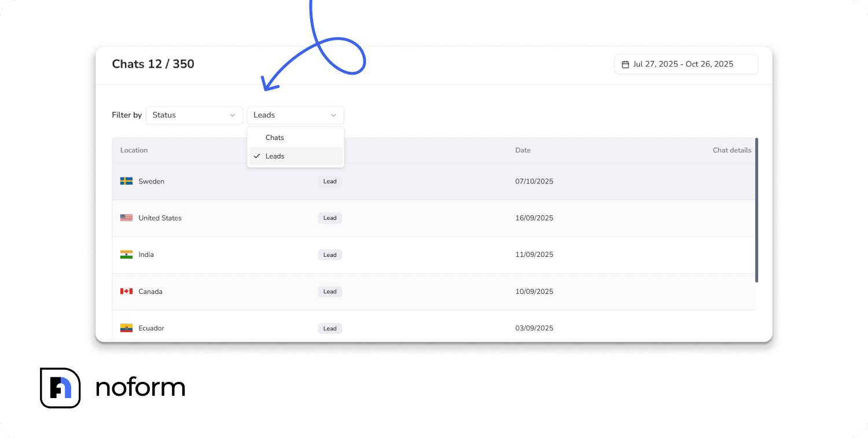The image size is (868, 438).
Task: Click the Chat details column header
Action: [731, 150]
